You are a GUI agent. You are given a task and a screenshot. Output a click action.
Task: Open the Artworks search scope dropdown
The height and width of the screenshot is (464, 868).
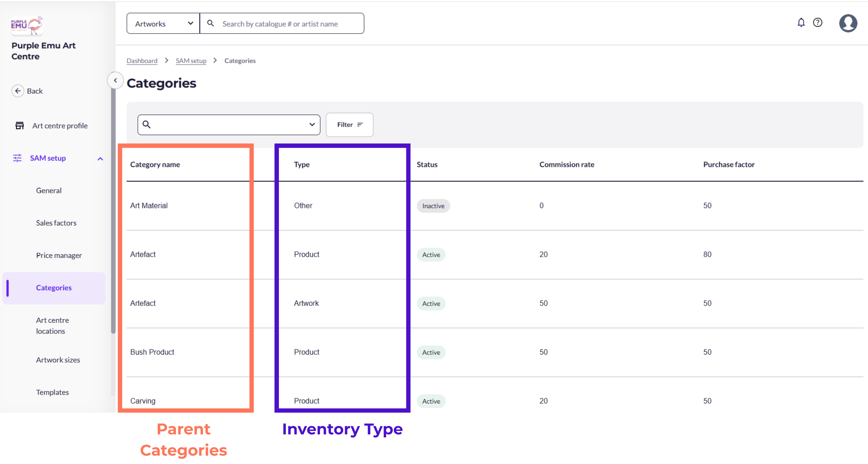(163, 24)
